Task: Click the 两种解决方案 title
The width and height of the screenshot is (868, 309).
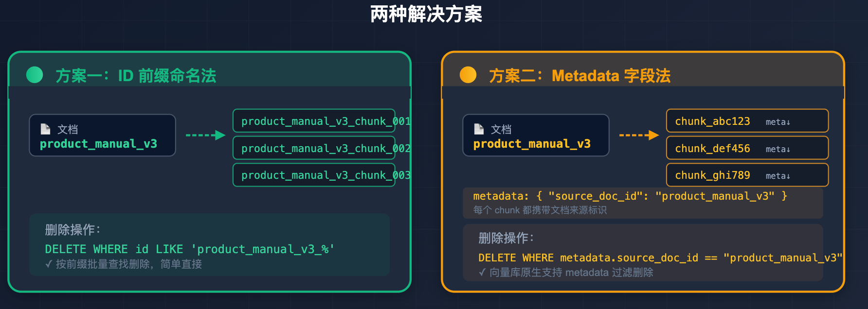Action: (426, 14)
